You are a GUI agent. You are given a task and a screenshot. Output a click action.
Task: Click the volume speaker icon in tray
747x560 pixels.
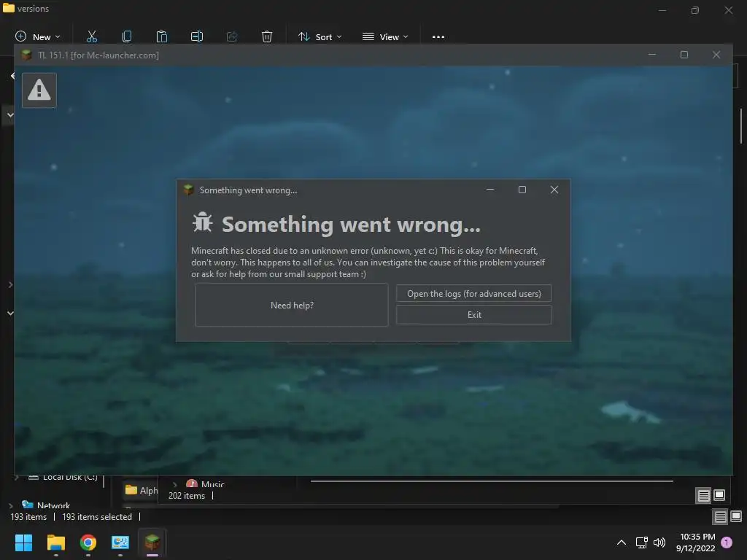coord(659,542)
